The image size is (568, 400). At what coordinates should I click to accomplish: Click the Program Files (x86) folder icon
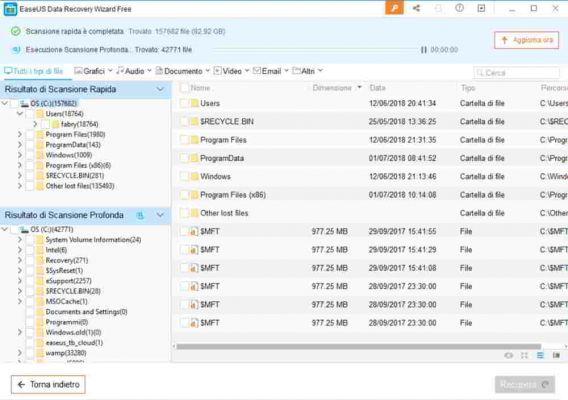[x=195, y=195]
